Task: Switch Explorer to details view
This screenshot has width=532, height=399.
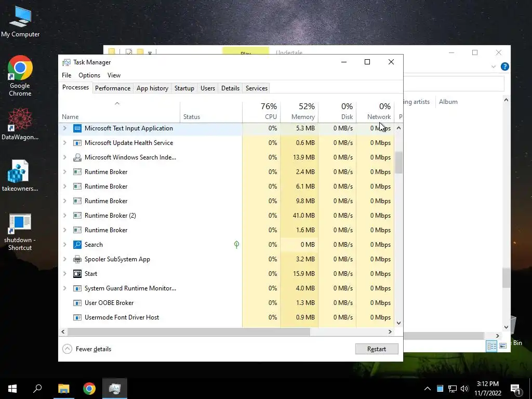Action: click(491, 345)
